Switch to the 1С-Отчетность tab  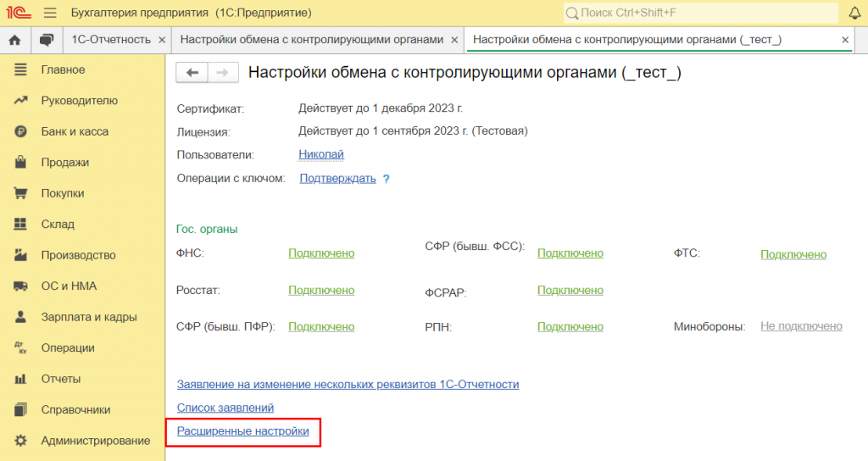(x=111, y=40)
